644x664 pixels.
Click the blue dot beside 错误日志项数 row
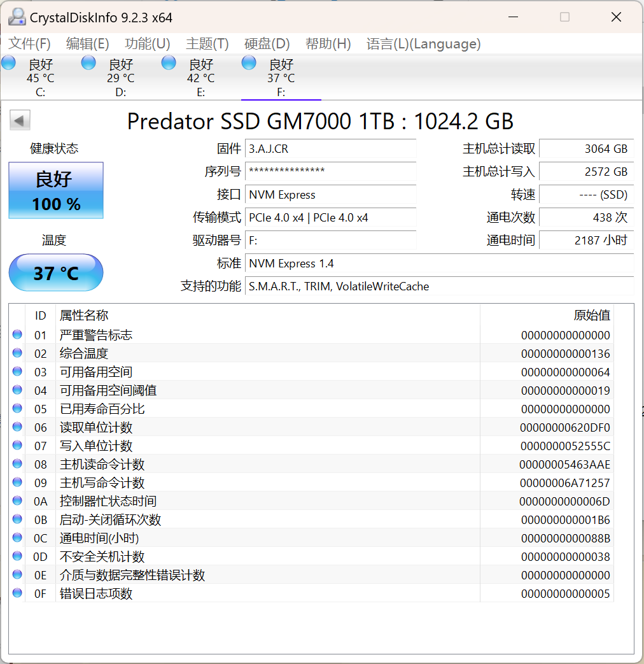(x=17, y=593)
